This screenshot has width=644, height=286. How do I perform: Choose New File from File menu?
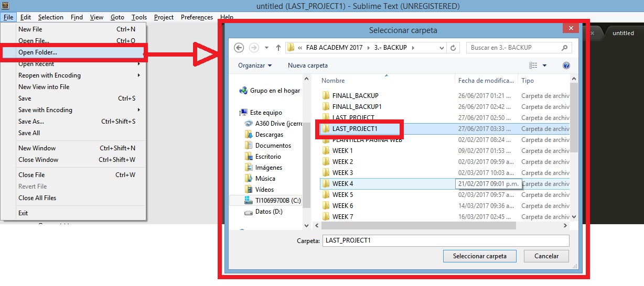[73, 29]
